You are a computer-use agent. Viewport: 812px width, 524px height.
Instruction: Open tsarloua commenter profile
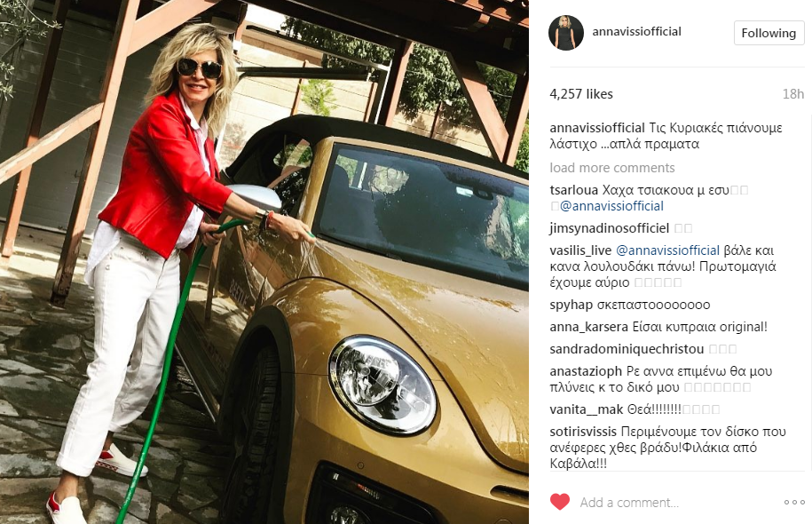[574, 190]
